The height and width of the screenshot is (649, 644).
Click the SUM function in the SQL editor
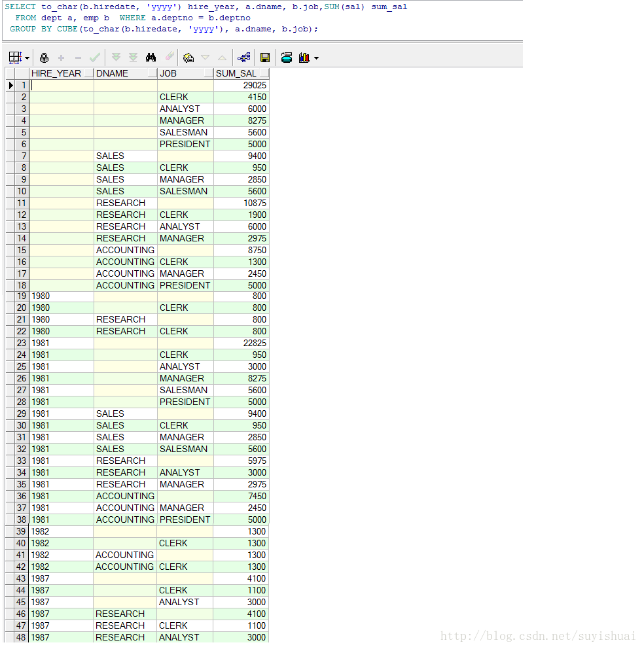pyautogui.click(x=332, y=7)
